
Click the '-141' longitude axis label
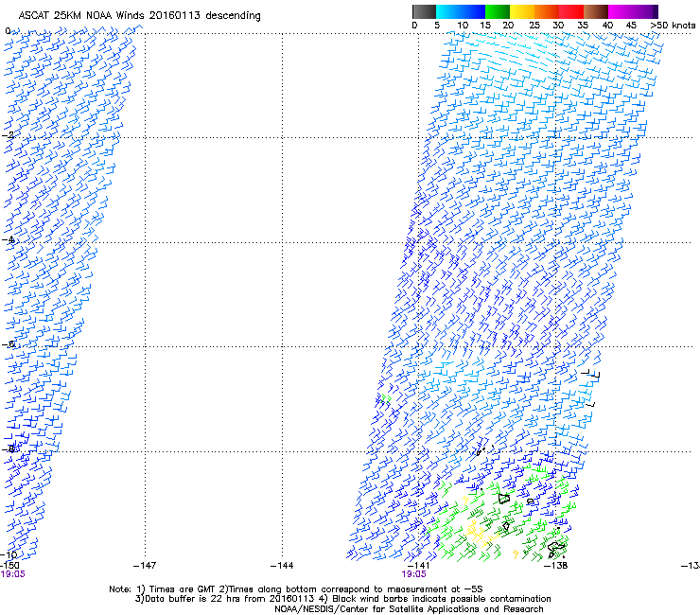pos(418,566)
